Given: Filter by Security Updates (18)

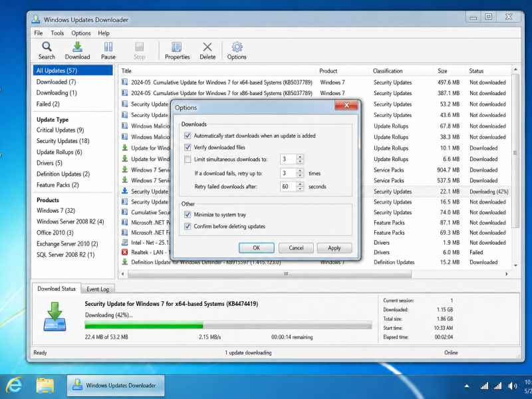Looking at the screenshot, I should click(x=63, y=141).
